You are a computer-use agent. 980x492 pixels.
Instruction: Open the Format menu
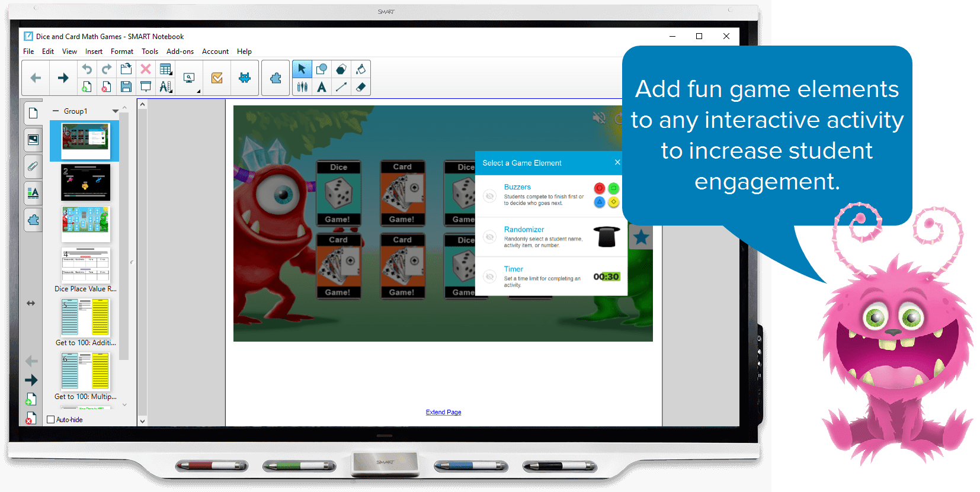(x=122, y=52)
